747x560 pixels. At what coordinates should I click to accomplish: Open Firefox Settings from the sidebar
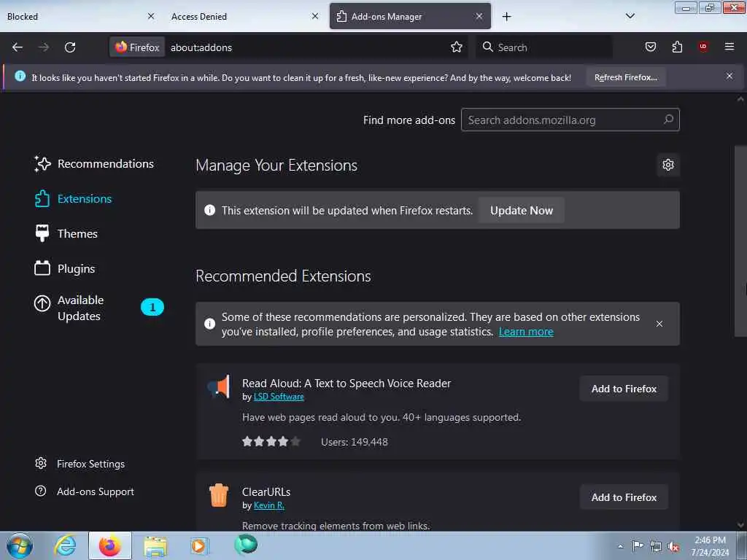click(x=80, y=464)
